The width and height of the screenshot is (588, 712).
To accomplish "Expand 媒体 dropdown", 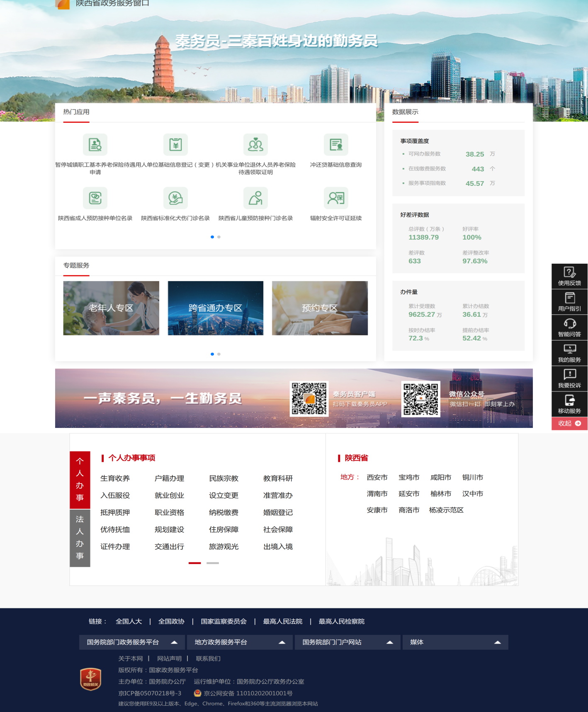I will 455,642.
